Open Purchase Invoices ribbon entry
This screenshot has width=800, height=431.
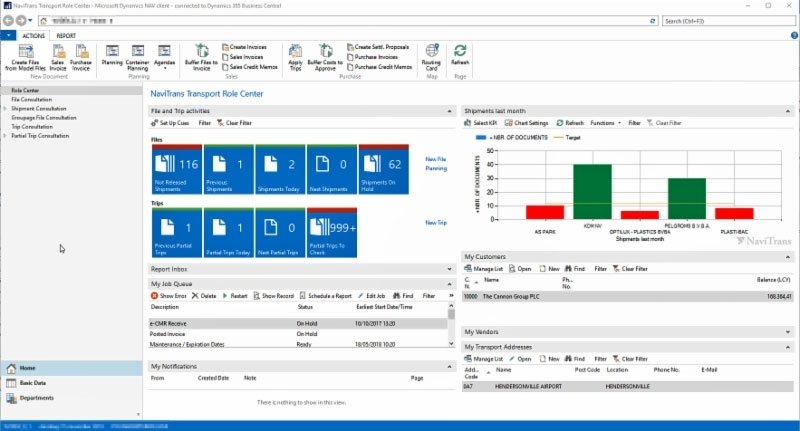coord(372,57)
